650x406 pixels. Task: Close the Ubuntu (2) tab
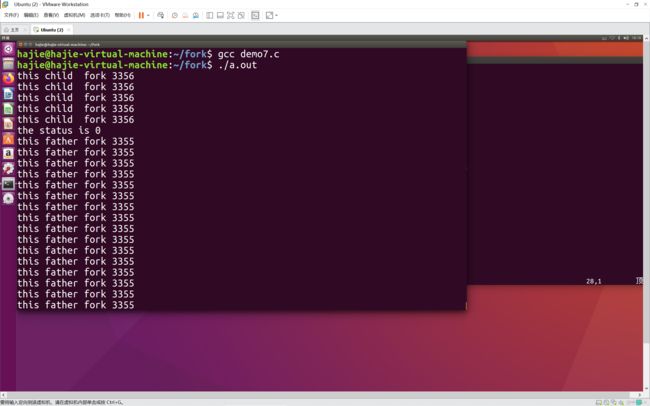(69, 30)
